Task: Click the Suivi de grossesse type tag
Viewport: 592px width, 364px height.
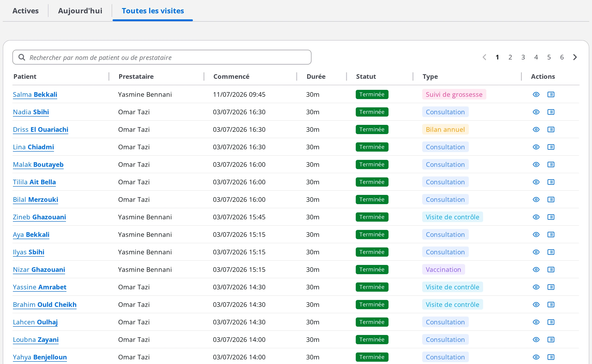Action: (x=454, y=94)
